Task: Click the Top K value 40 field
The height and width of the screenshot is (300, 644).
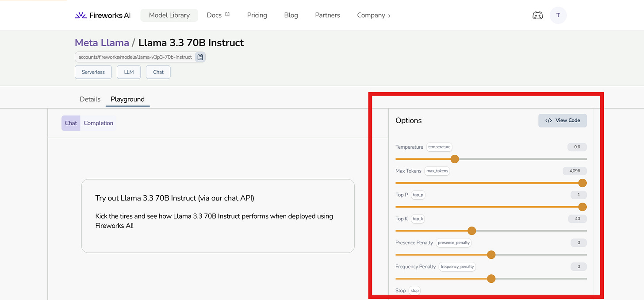Action: point(577,219)
